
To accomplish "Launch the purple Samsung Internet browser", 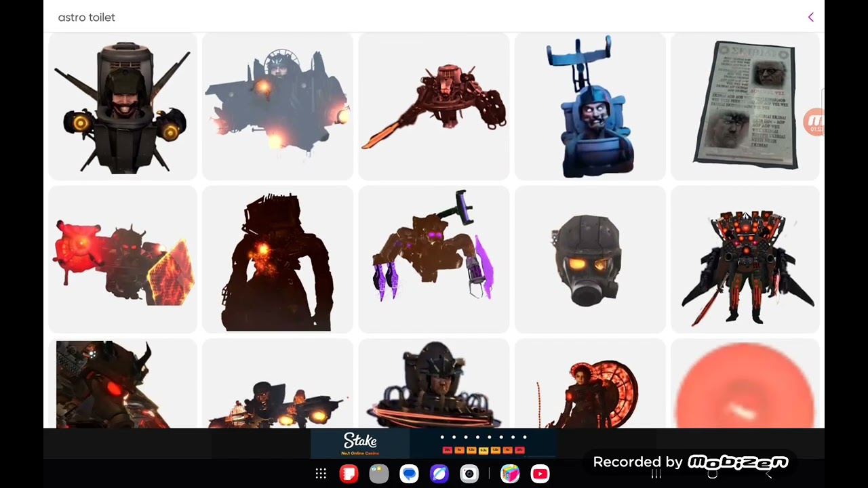I will pyautogui.click(x=439, y=474).
